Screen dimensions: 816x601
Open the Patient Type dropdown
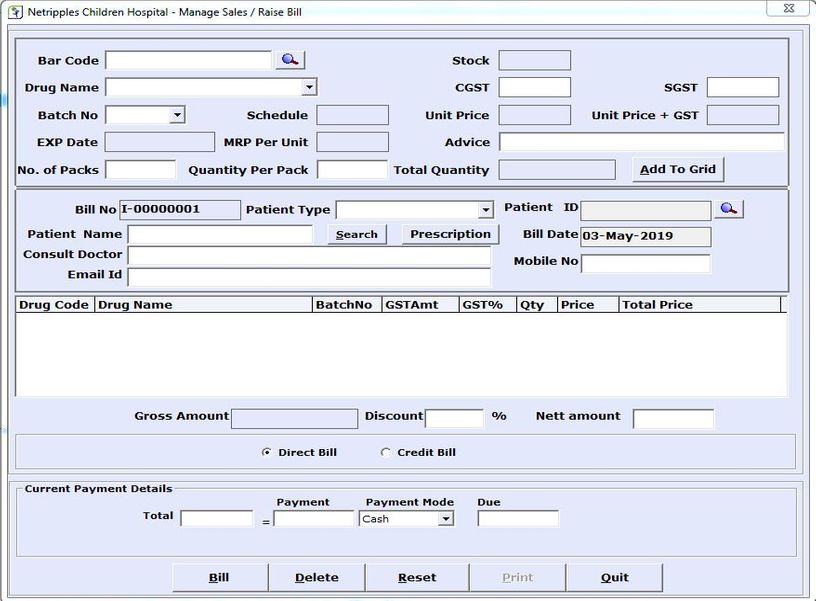click(486, 210)
